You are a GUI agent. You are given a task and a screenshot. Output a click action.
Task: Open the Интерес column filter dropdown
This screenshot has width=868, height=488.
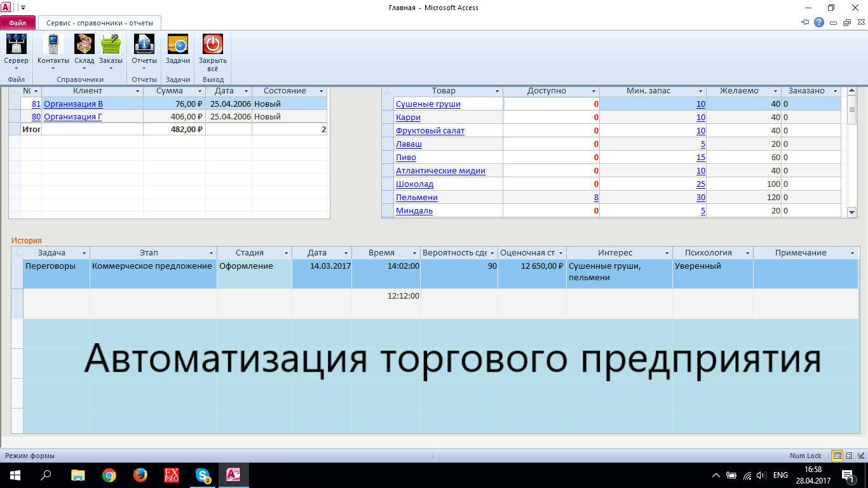[667, 253]
